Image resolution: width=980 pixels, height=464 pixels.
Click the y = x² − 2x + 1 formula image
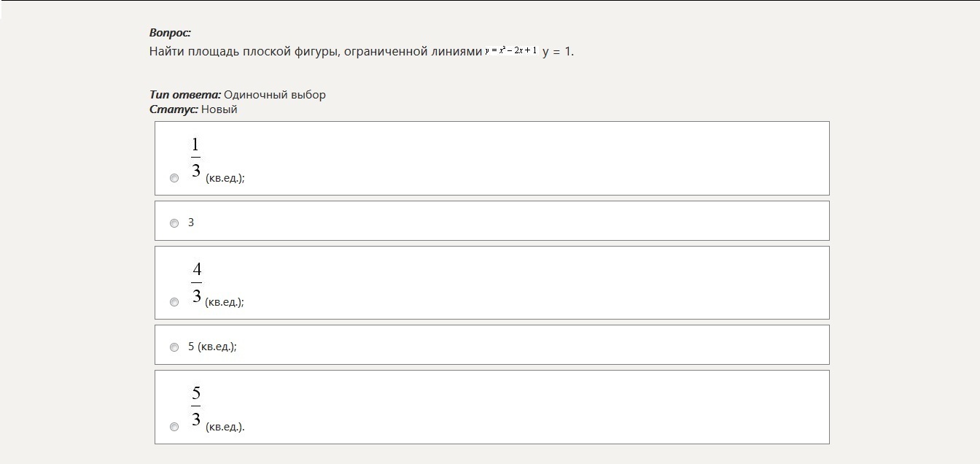511,51
